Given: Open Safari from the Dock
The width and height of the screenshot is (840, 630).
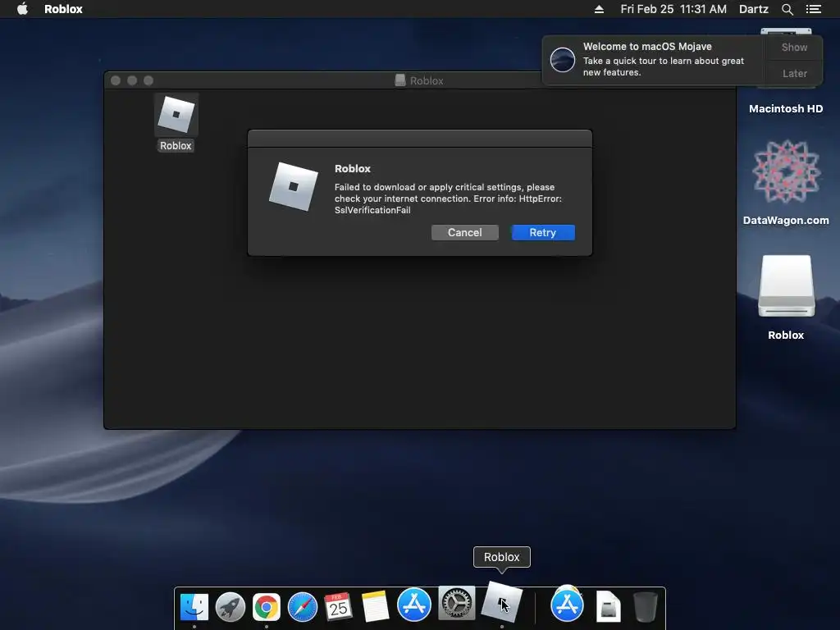Looking at the screenshot, I should [303, 607].
